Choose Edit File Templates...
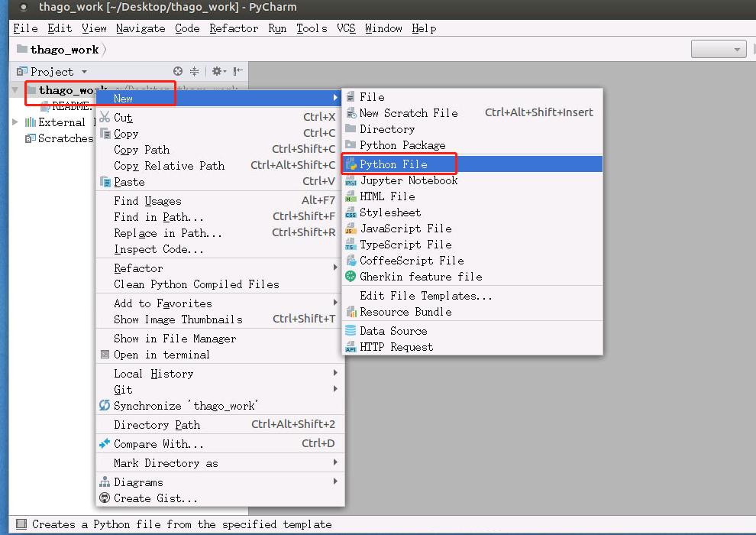Screen dimensions: 756x535 (473, 296)
